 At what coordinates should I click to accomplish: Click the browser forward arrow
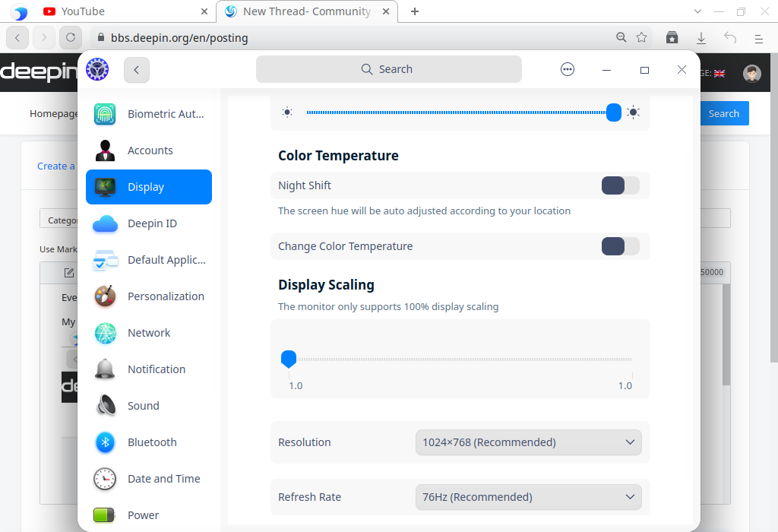[43, 38]
